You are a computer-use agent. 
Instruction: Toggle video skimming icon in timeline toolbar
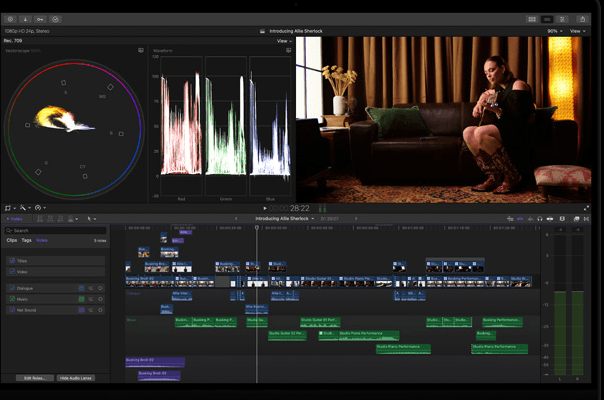(x=510, y=219)
